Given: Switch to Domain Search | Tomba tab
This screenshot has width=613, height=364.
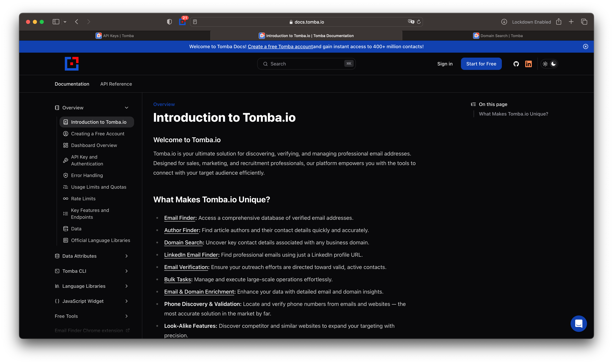Looking at the screenshot, I should [498, 36].
